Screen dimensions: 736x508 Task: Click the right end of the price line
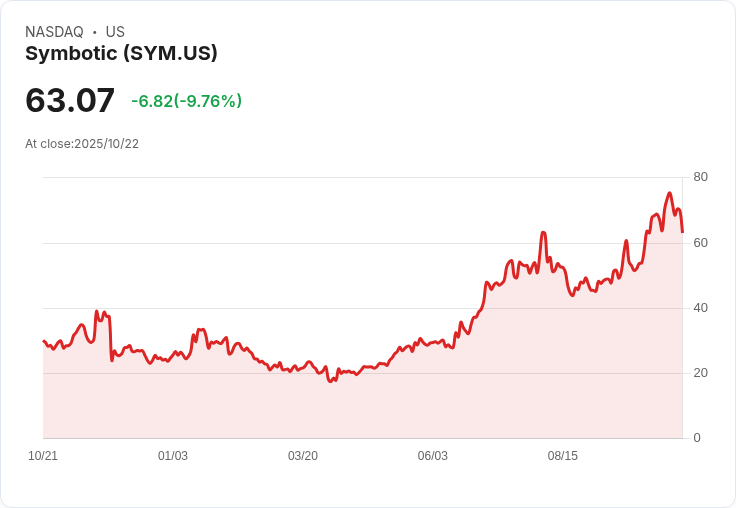point(682,232)
